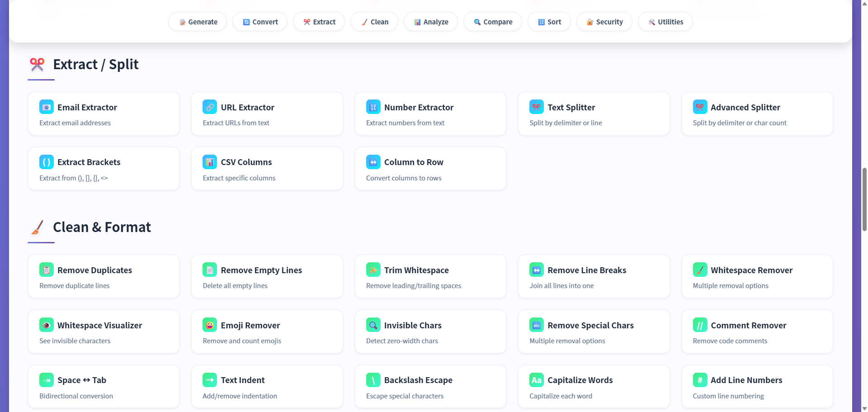Select the Text Splitter scissors icon
Screen dimensions: 868x412
click(x=537, y=107)
